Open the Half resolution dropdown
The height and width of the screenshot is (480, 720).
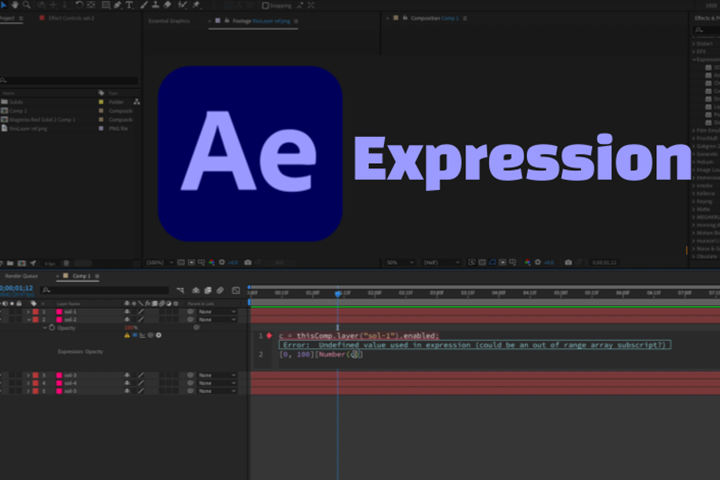pyautogui.click(x=441, y=262)
